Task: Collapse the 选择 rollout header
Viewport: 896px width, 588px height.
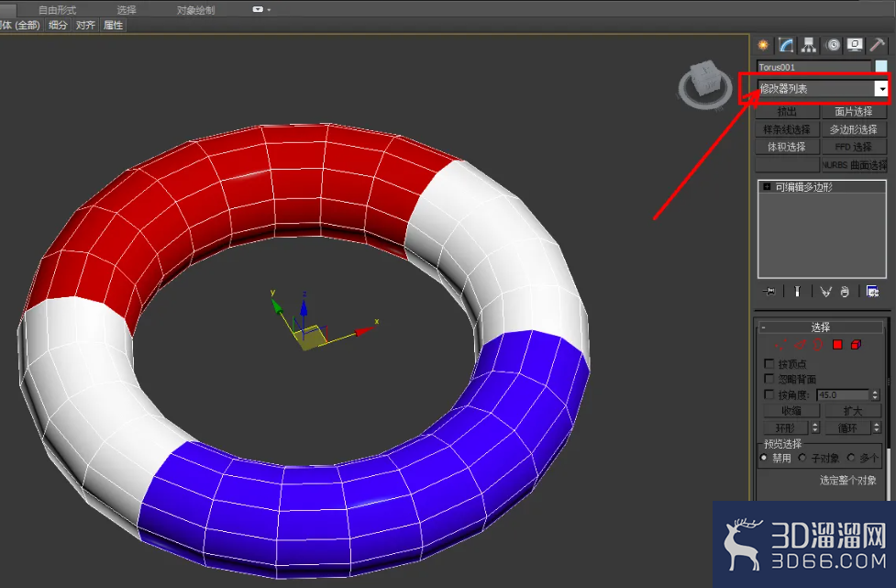Action: coord(821,327)
